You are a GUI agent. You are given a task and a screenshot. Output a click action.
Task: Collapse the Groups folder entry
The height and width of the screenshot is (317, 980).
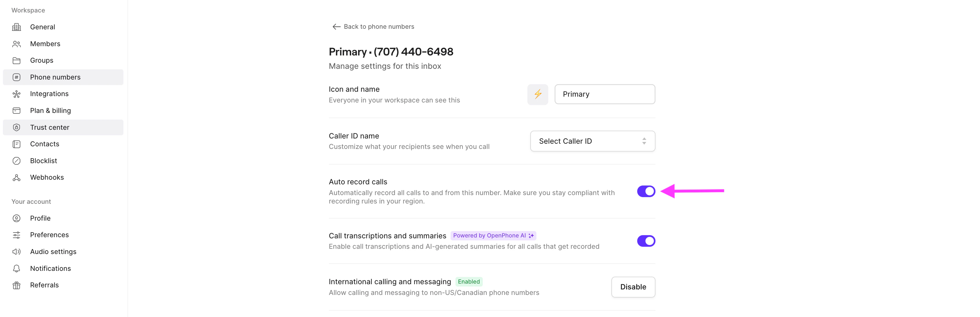[41, 60]
